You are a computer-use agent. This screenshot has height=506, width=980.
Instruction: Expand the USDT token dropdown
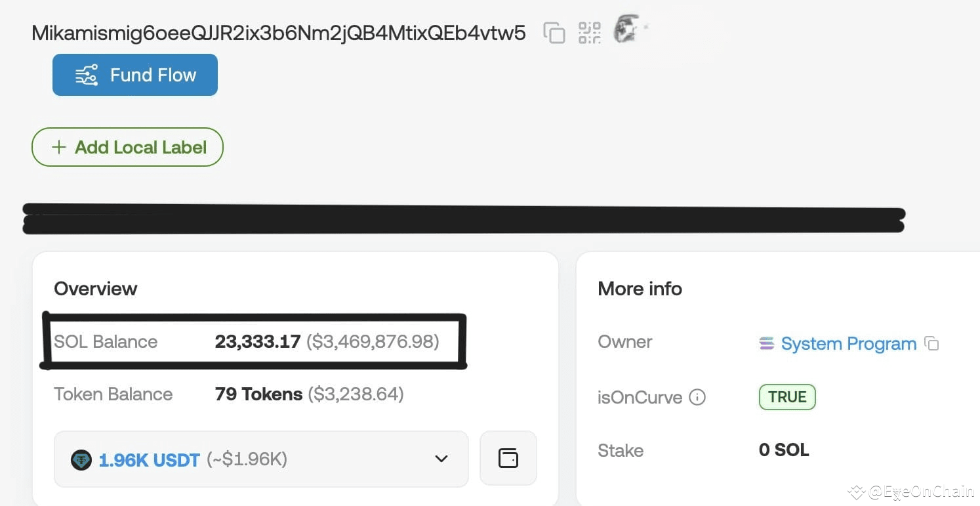(261, 459)
